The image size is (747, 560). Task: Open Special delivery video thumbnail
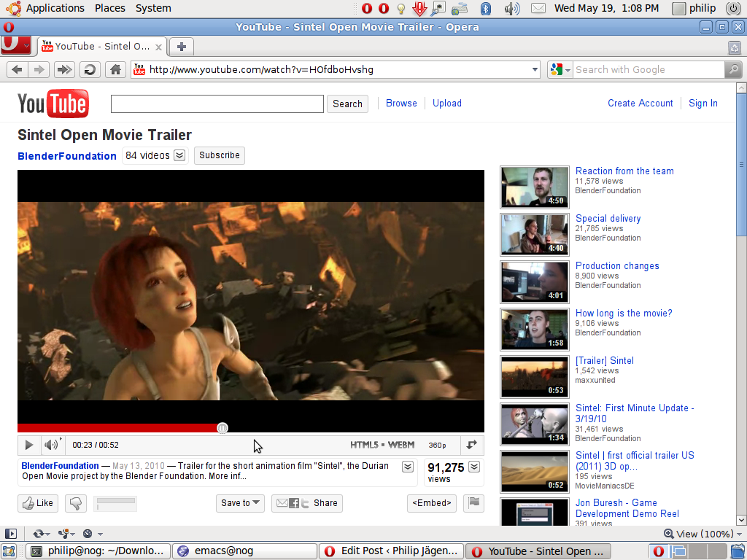[x=535, y=234]
